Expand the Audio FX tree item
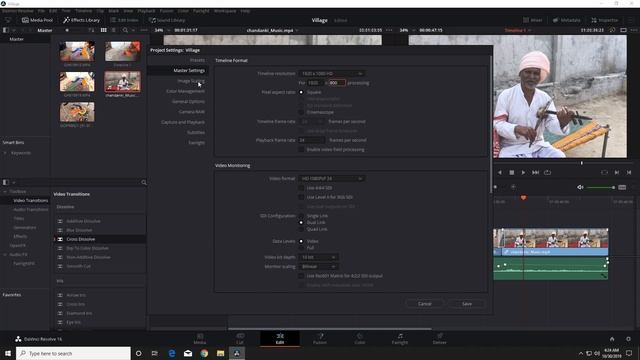The image size is (640, 360). (5, 255)
